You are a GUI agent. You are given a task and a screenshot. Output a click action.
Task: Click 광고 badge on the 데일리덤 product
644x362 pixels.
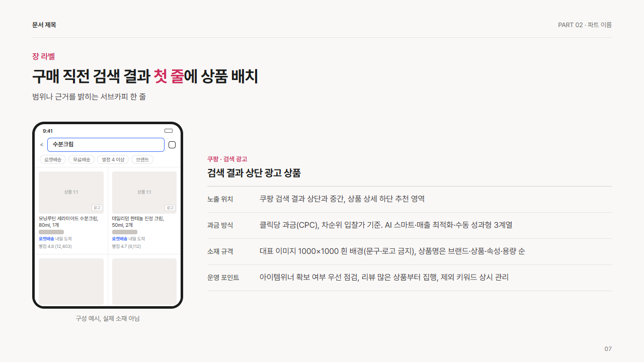click(x=170, y=208)
